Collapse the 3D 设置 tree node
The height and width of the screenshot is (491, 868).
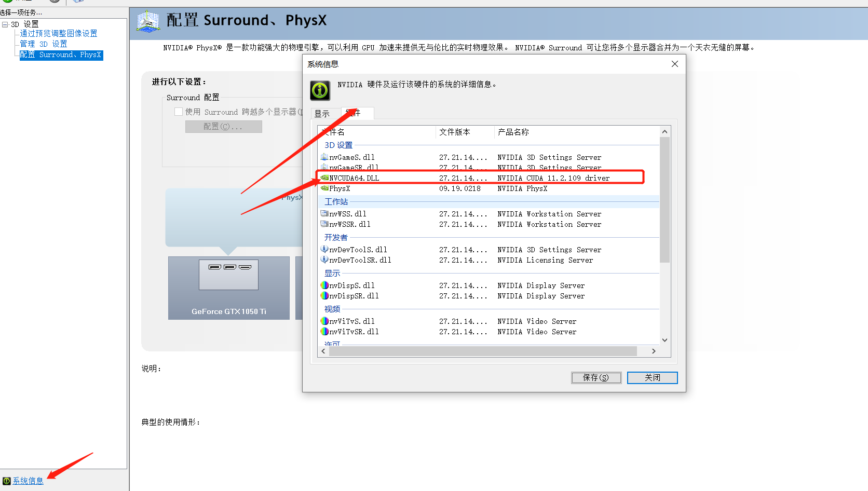(5, 24)
